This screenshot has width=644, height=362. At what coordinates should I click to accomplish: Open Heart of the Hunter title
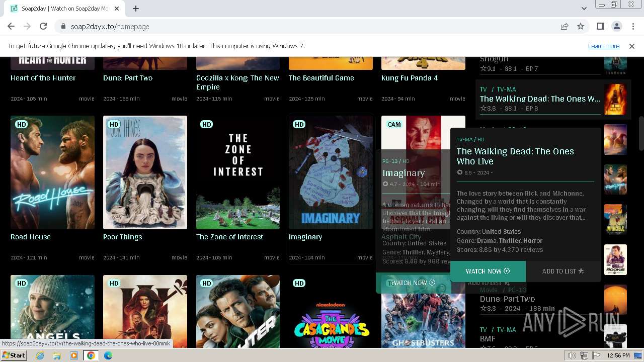coord(43,78)
